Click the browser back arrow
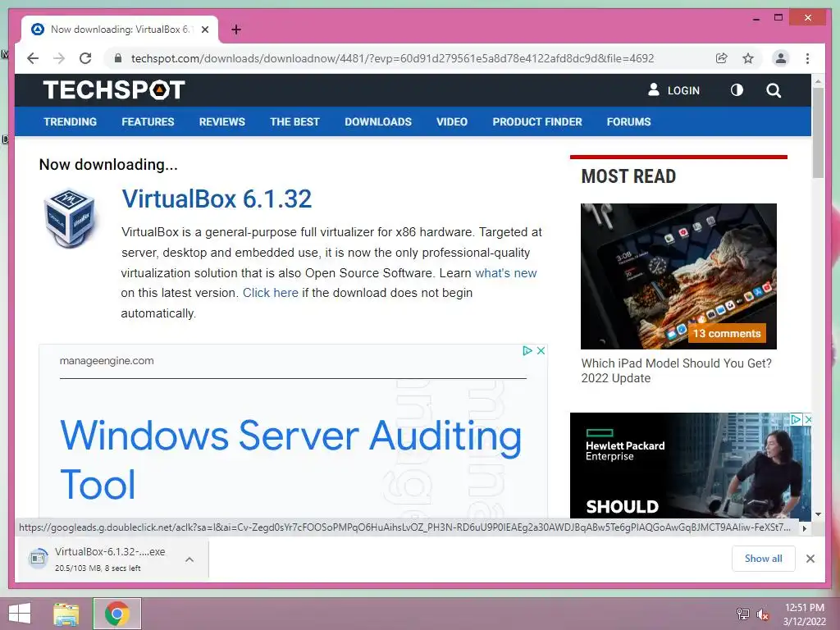Viewport: 840px width, 630px height. click(x=33, y=58)
